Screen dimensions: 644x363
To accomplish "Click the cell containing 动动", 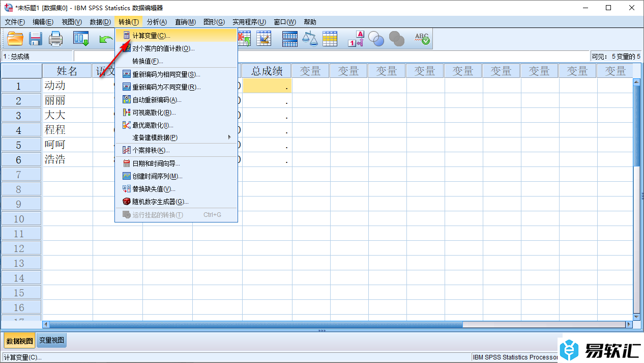I will click(68, 86).
